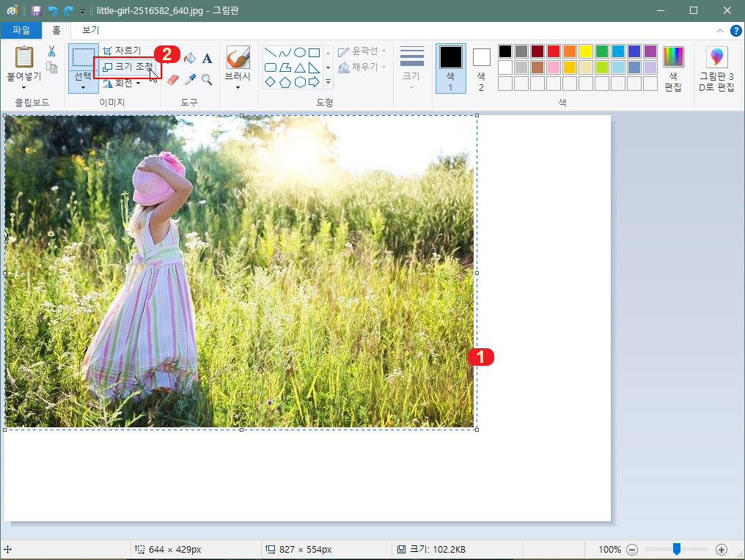Click the Copy icon in clipboard group

[x=52, y=67]
